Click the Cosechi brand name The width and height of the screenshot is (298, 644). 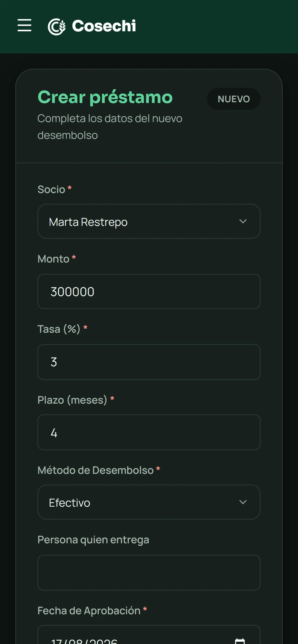(104, 26)
